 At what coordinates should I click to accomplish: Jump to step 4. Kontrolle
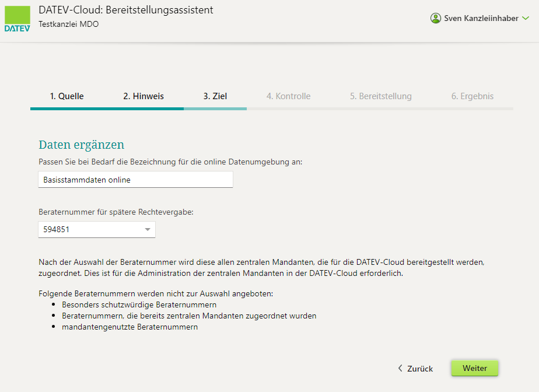pyautogui.click(x=288, y=96)
